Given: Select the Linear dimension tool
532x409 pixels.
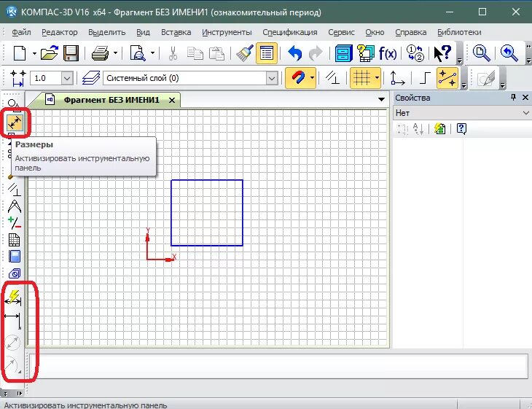Looking at the screenshot, I should click(13, 320).
